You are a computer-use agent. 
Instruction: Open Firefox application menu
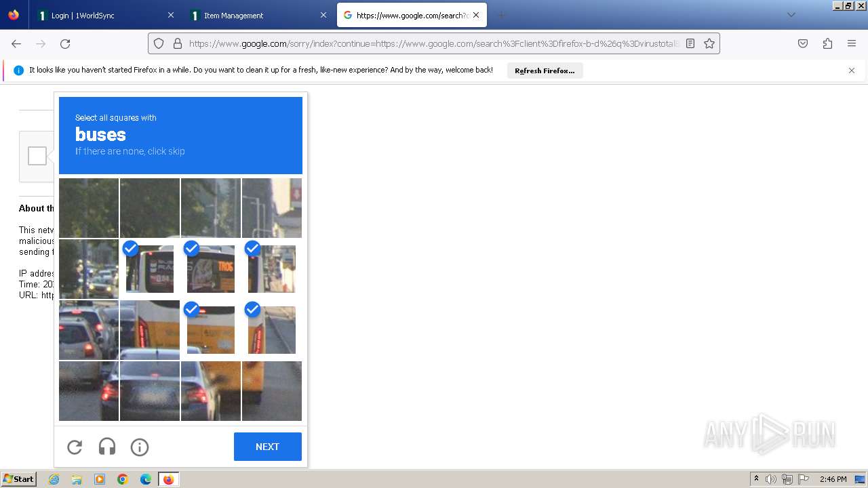tap(852, 43)
